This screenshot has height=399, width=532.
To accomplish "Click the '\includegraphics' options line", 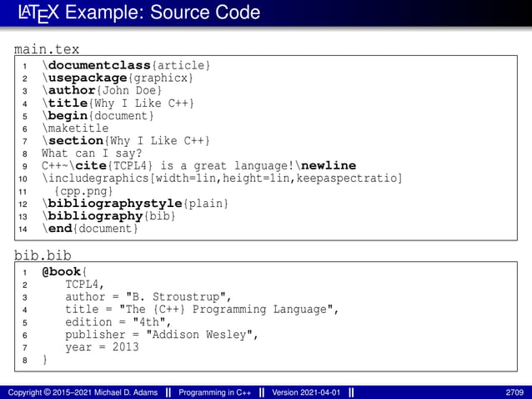I will [222, 179].
